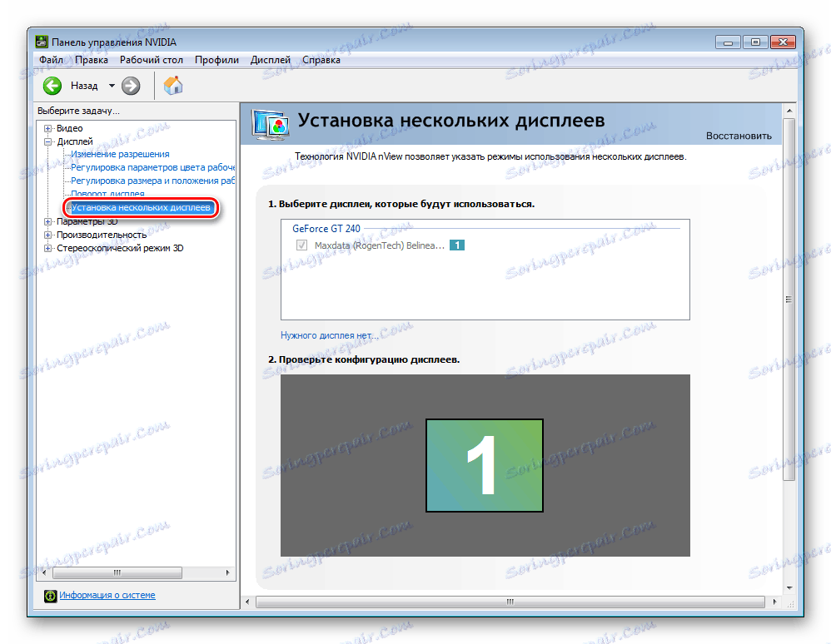Select Изменение разрешения task
The width and height of the screenshot is (831, 644).
(x=120, y=154)
